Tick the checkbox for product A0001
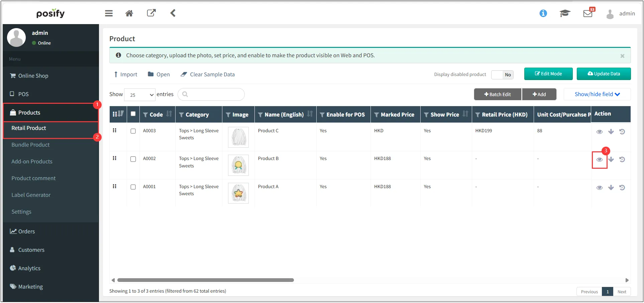Image resolution: width=644 pixels, height=303 pixels. tap(133, 187)
